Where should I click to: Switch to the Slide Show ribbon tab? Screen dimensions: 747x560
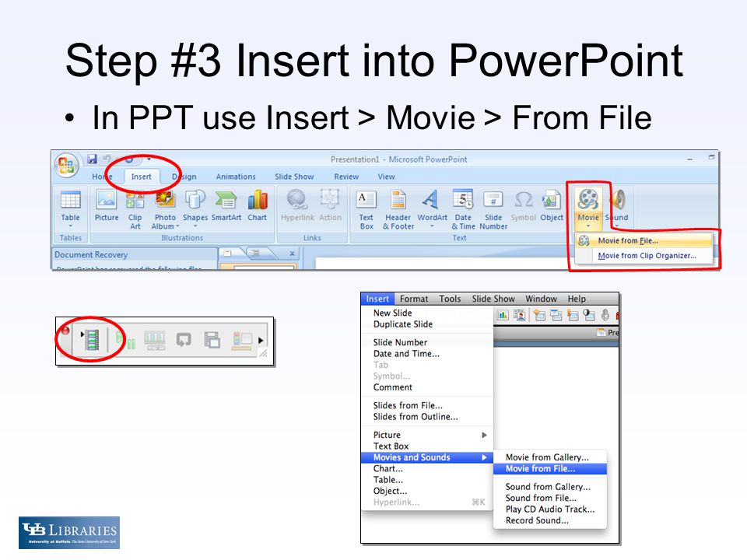294,177
